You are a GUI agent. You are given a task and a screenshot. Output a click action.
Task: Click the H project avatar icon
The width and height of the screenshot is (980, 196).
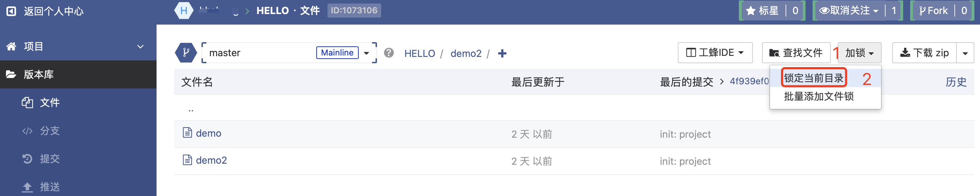click(183, 10)
